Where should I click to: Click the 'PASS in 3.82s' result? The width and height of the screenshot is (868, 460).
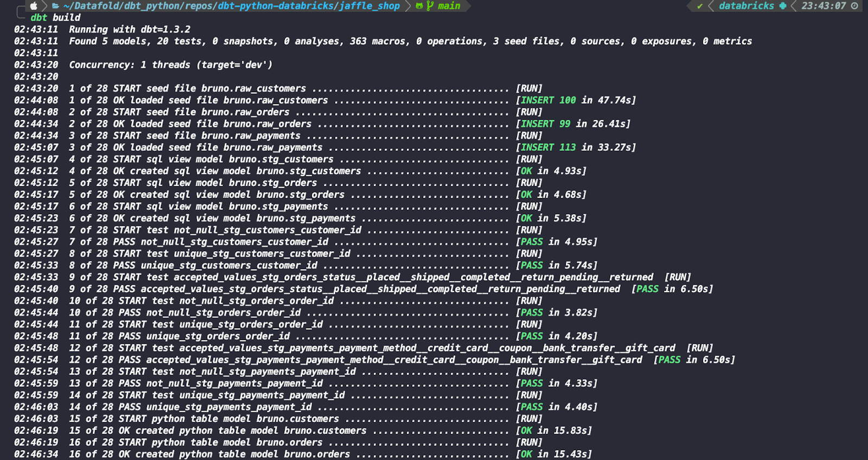pos(557,313)
